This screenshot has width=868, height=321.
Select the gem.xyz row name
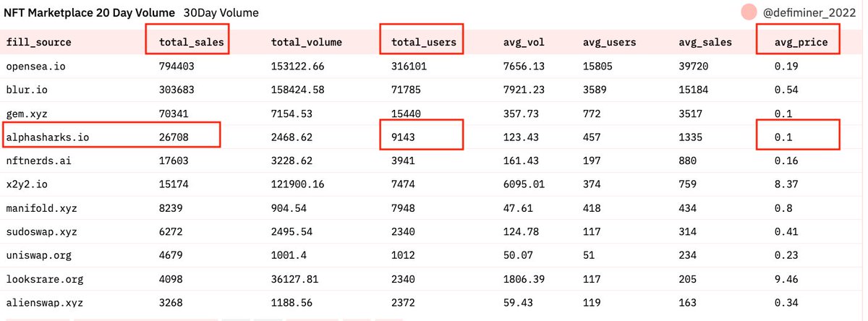coord(27,114)
